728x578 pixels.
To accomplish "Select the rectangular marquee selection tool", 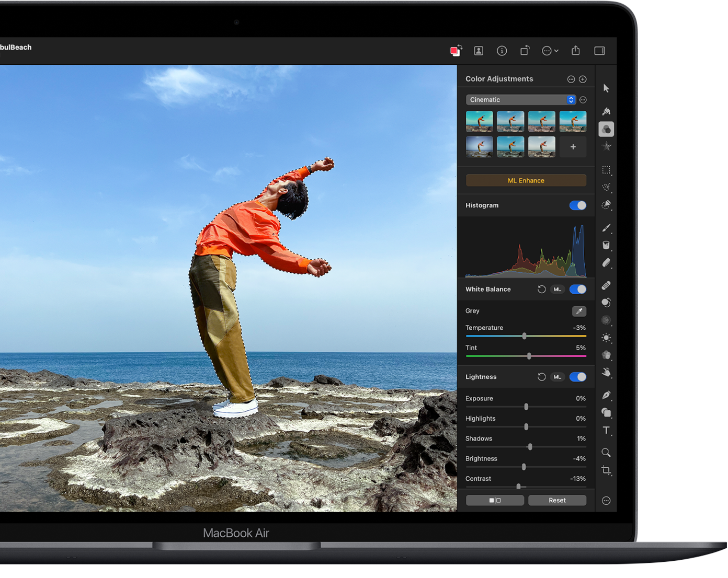I will (606, 170).
